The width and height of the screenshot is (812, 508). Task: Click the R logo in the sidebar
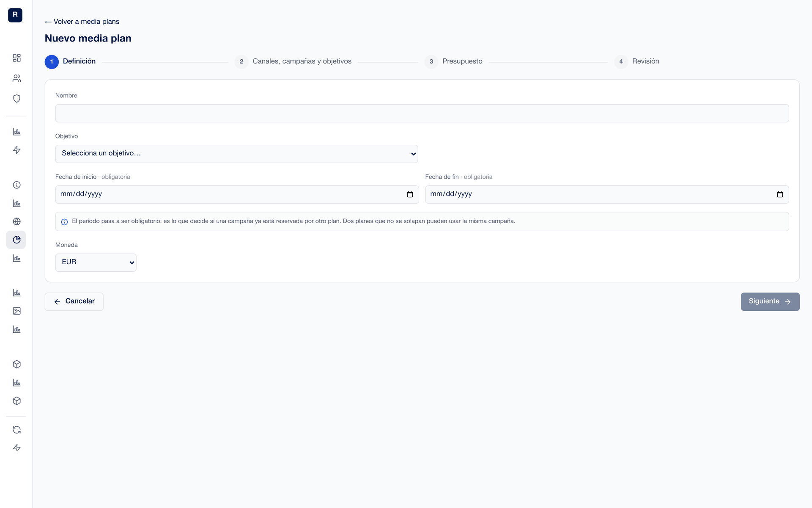[x=15, y=15]
